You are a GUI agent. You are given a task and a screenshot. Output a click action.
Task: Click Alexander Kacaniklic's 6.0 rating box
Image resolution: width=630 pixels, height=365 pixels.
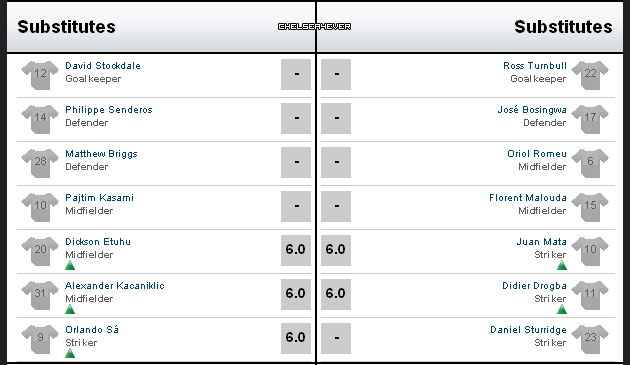(296, 294)
